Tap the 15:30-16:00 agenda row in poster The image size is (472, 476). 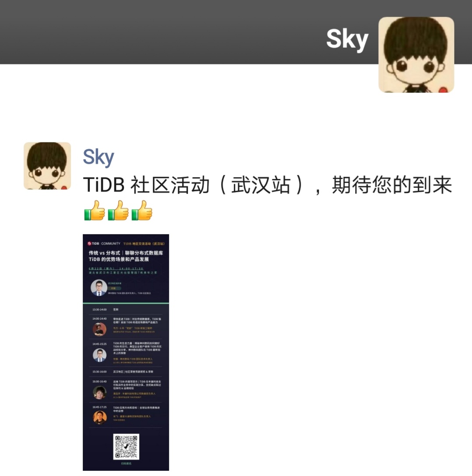[126, 372]
